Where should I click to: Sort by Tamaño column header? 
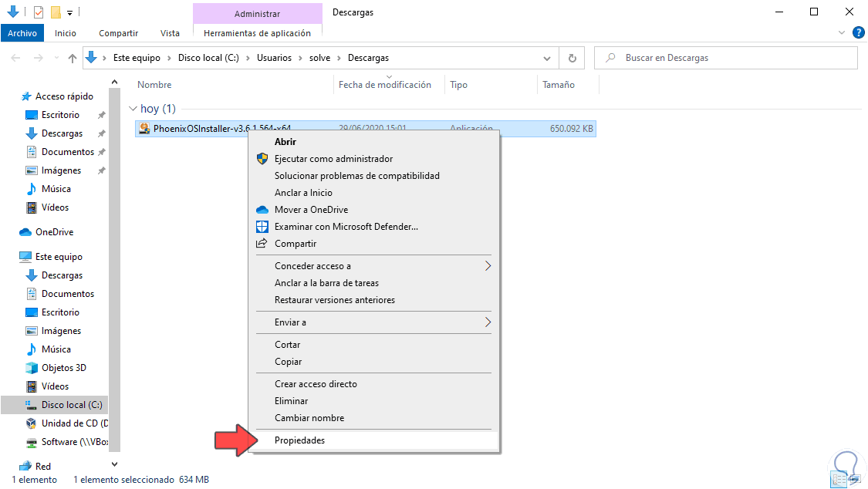pos(559,85)
